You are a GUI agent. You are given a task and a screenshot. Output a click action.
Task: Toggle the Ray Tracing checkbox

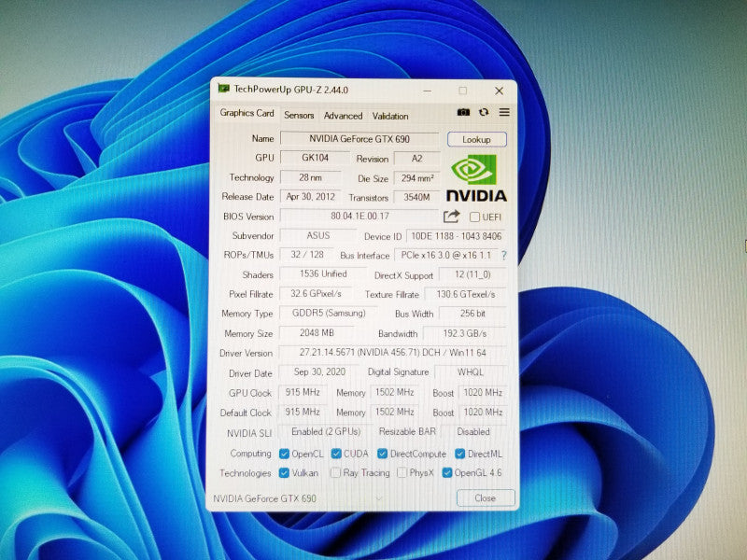coord(336,473)
